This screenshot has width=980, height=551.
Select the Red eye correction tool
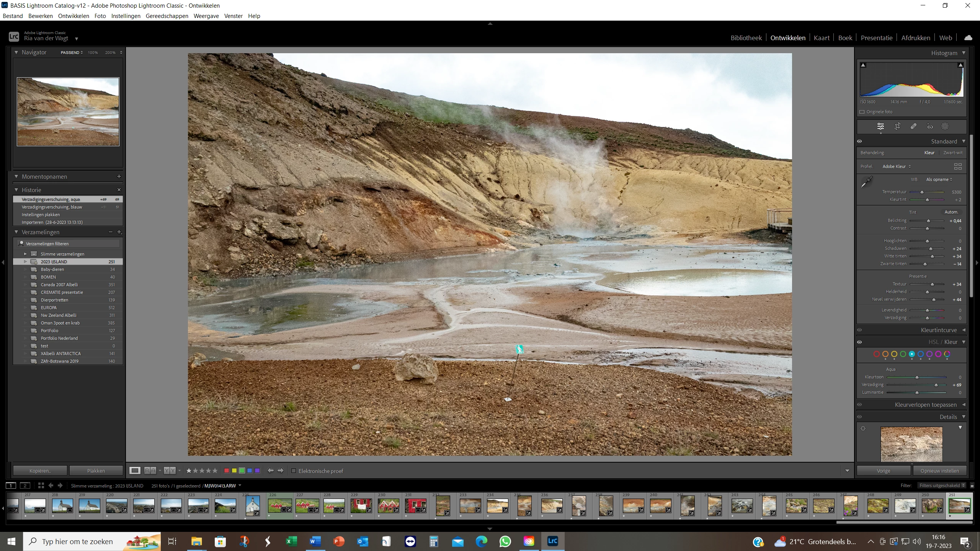(x=930, y=126)
